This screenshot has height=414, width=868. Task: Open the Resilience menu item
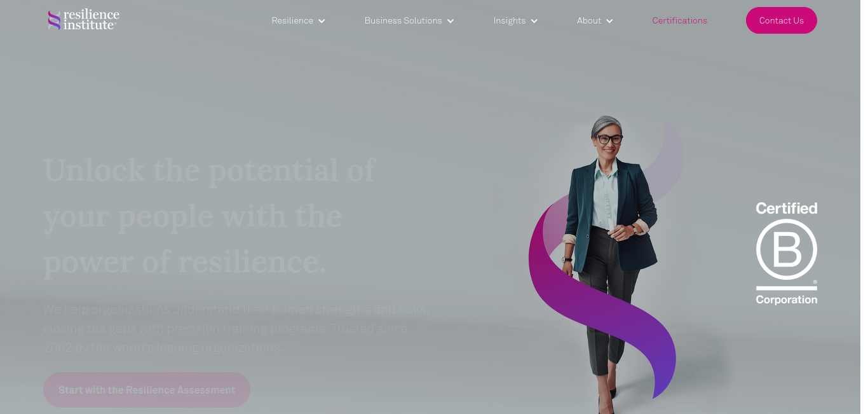[292, 20]
